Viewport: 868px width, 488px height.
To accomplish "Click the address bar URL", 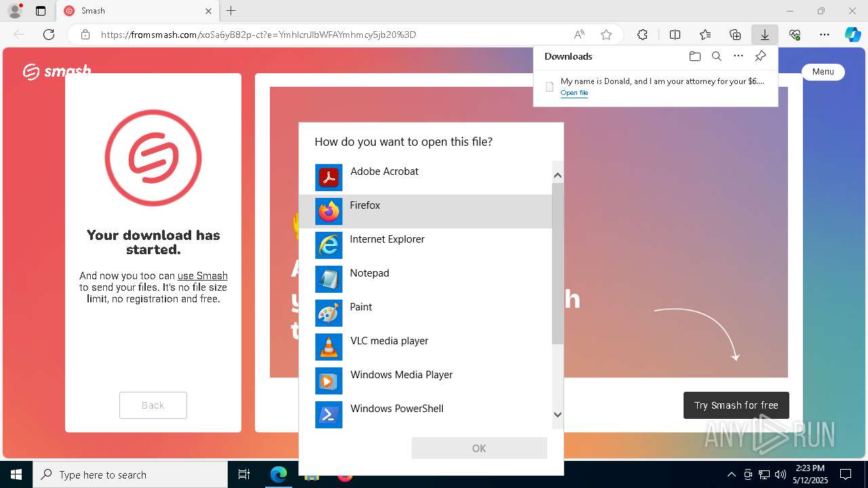I will click(258, 35).
